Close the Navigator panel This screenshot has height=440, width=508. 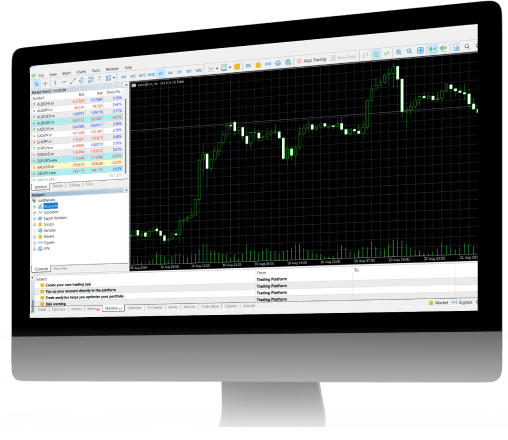pyautogui.click(x=126, y=190)
